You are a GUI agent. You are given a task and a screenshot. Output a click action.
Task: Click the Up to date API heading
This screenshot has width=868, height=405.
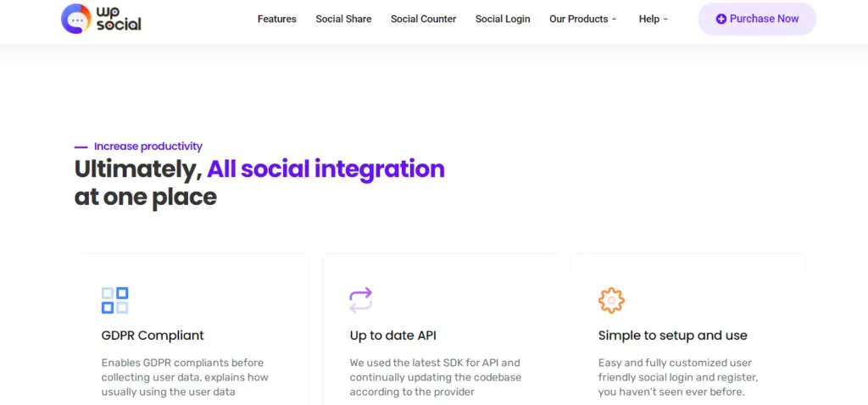pyautogui.click(x=392, y=336)
